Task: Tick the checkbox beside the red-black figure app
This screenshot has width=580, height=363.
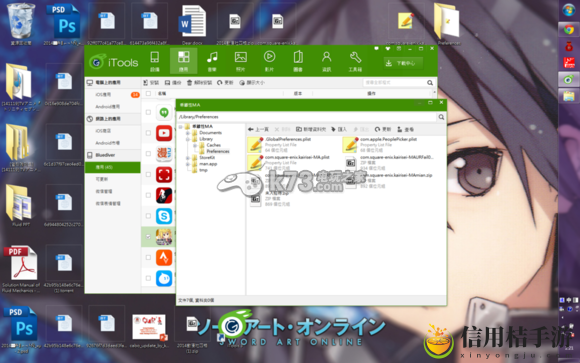Action: [x=148, y=195]
